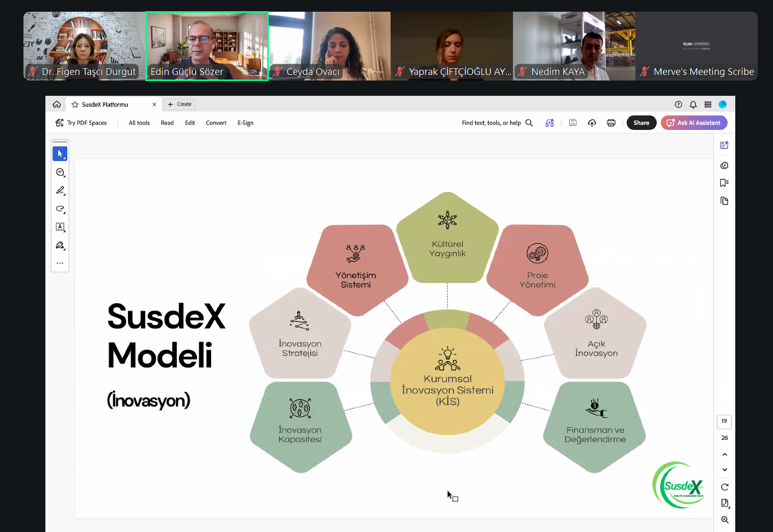Open the blue profile avatar
The width and height of the screenshot is (773, 532).
pos(723,104)
